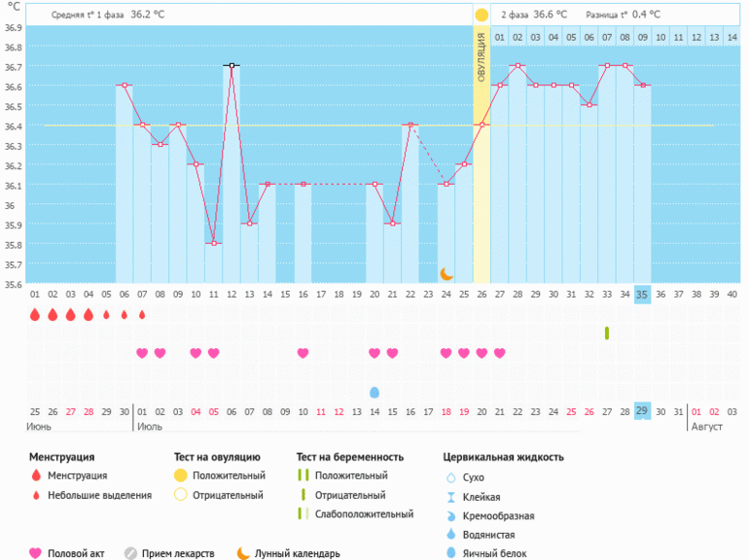749x560 pixels.
Task: Click the crescent moon icon on the chart
Action: [446, 274]
